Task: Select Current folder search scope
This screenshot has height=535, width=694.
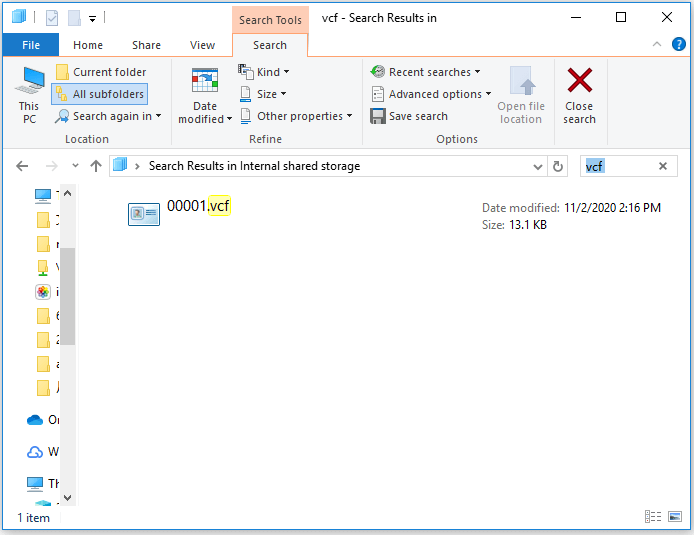Action: coord(101,72)
